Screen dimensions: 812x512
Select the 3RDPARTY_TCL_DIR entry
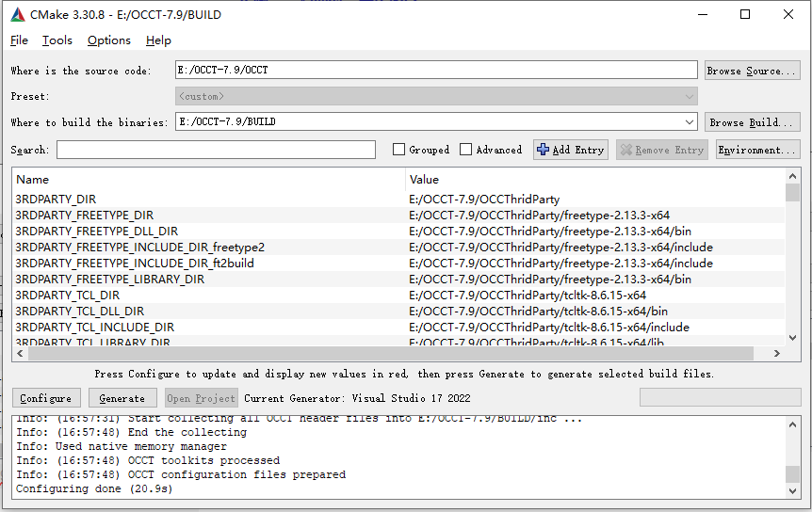[67, 296]
